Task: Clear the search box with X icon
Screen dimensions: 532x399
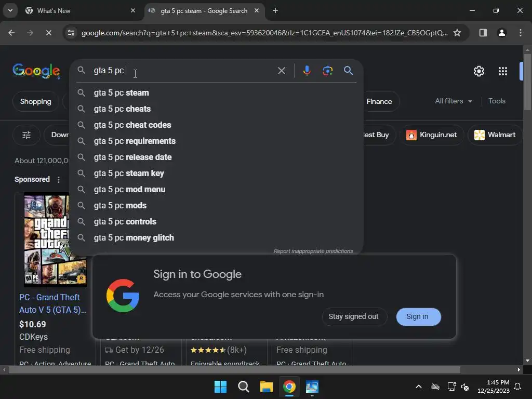Action: [281, 71]
